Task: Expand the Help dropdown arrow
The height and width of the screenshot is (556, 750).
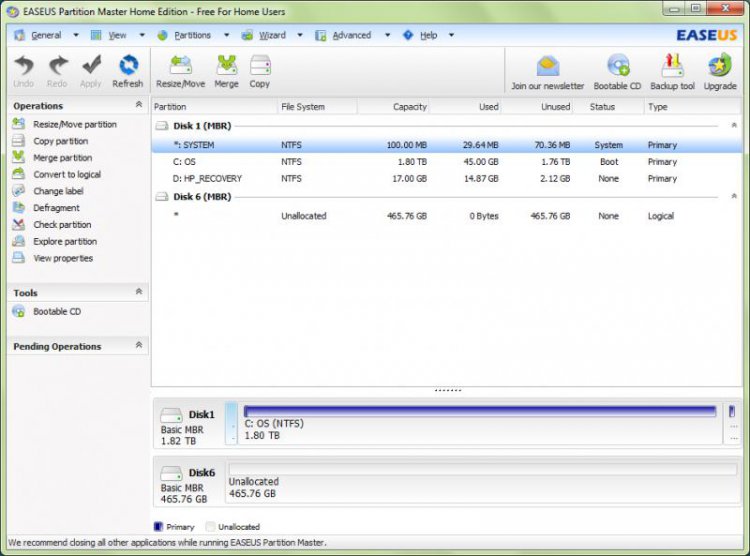Action: point(451,35)
